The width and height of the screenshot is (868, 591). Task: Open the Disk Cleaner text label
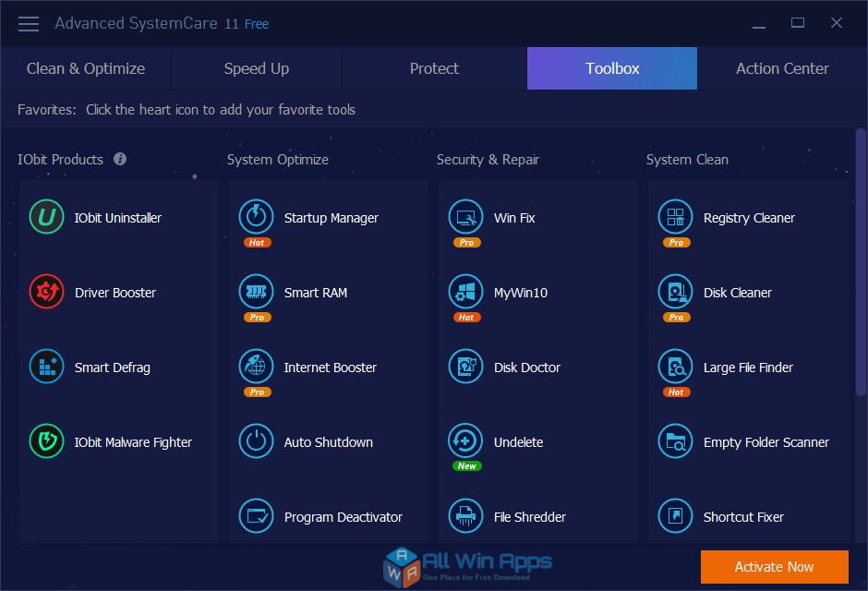(x=738, y=293)
